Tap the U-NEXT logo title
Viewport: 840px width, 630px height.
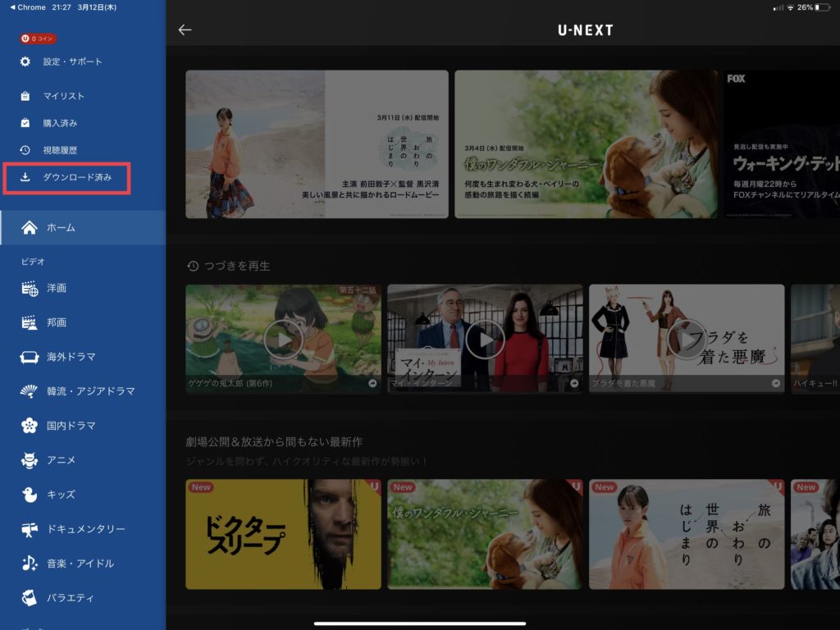(586, 30)
